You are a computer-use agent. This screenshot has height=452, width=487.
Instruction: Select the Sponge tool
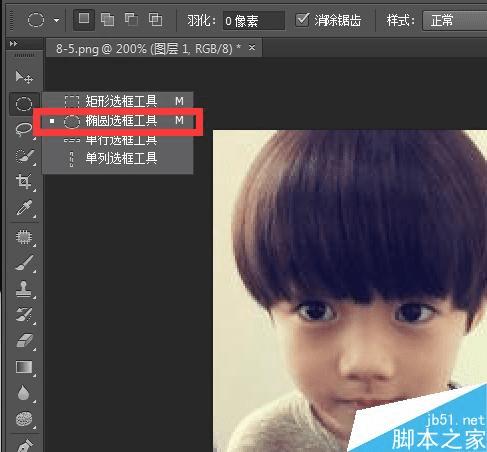pos(24,419)
